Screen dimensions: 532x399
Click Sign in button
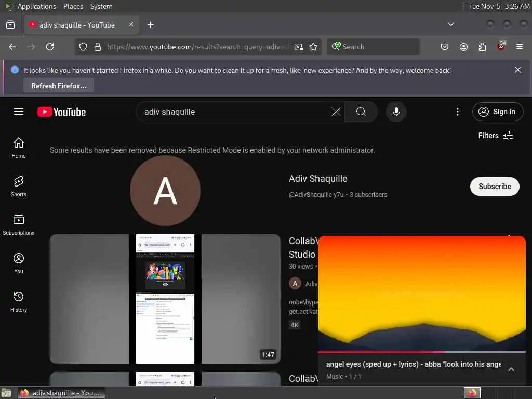(497, 112)
